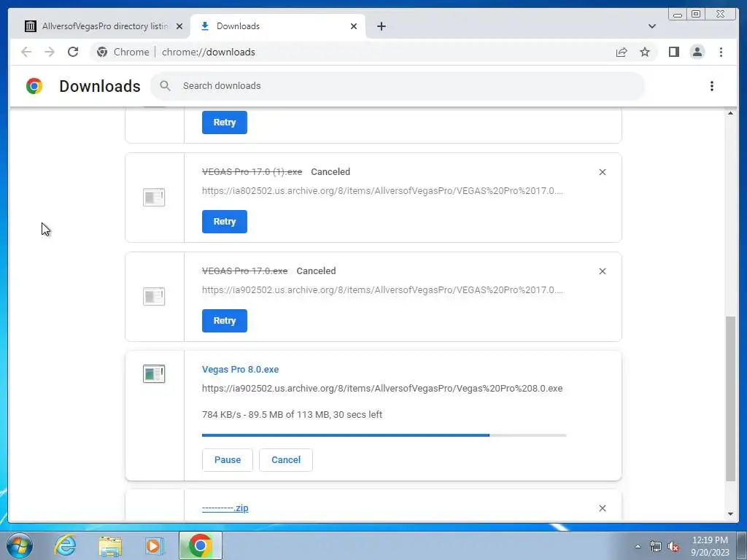The width and height of the screenshot is (747, 560).
Task: Share this page icon in address bar
Action: pos(622,52)
